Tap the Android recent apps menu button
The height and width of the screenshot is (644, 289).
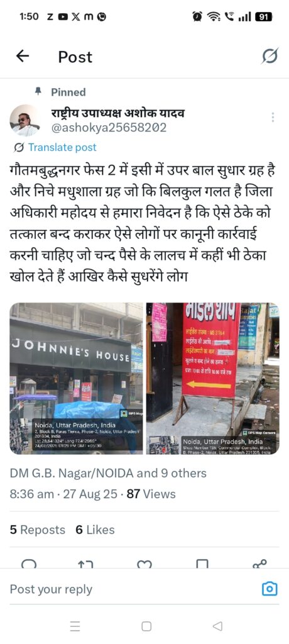click(x=75, y=626)
